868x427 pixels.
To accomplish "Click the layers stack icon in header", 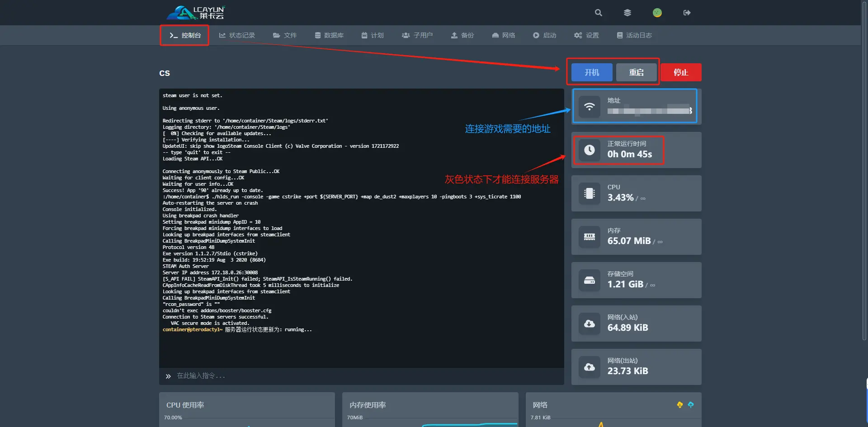I will [627, 13].
